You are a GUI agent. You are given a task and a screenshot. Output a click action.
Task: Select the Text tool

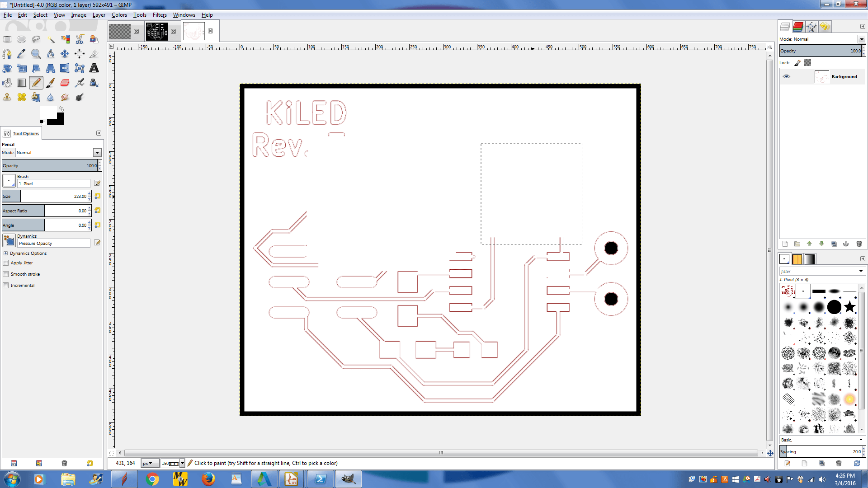94,68
